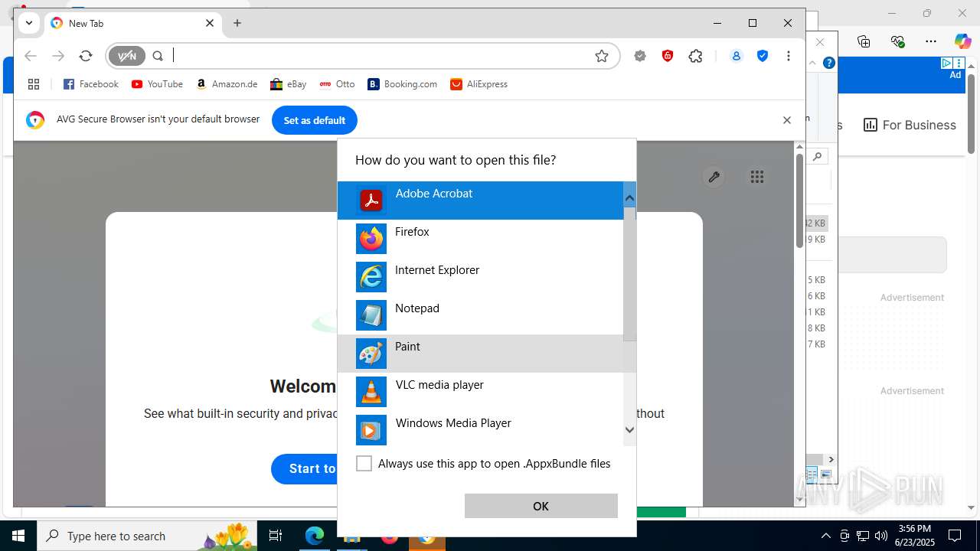This screenshot has height=551, width=980.
Task: Open the apps grid in bookmarks bar
Action: [x=33, y=84]
